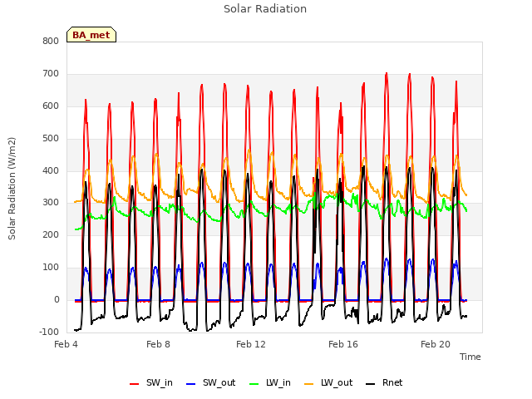The image size is (532, 399).
Task: Click the 0 y-axis tick label
Action: [57, 300]
